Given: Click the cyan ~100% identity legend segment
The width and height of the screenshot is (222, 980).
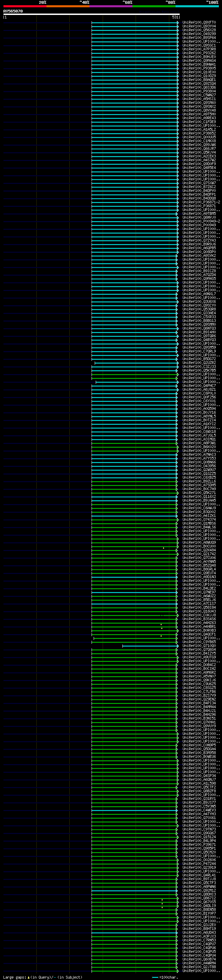Looking at the screenshot, I should pos(197,6).
